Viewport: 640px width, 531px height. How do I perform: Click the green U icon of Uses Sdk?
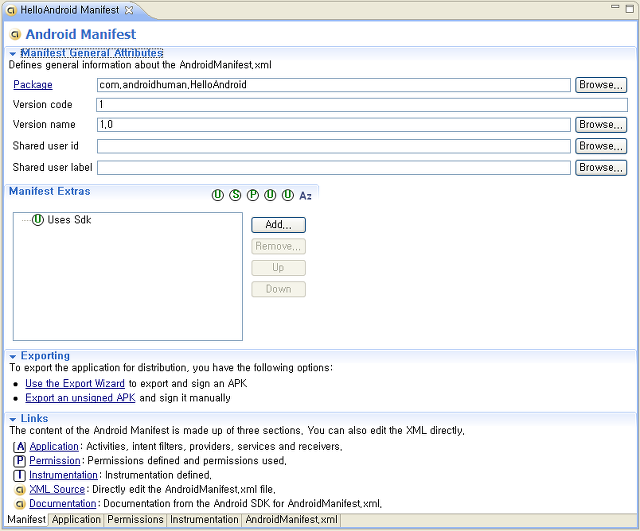click(x=38, y=220)
